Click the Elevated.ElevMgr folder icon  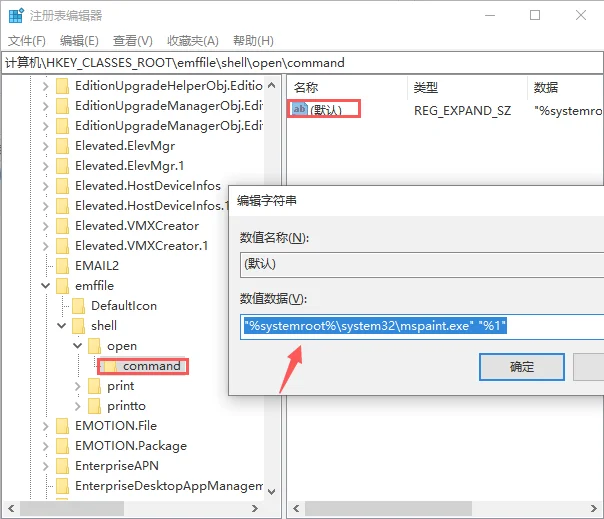tap(62, 146)
